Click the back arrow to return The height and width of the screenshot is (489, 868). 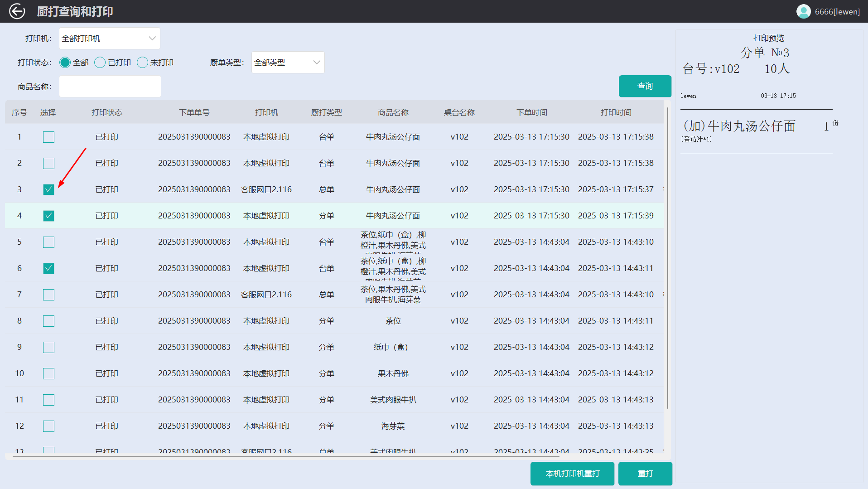pyautogui.click(x=17, y=11)
